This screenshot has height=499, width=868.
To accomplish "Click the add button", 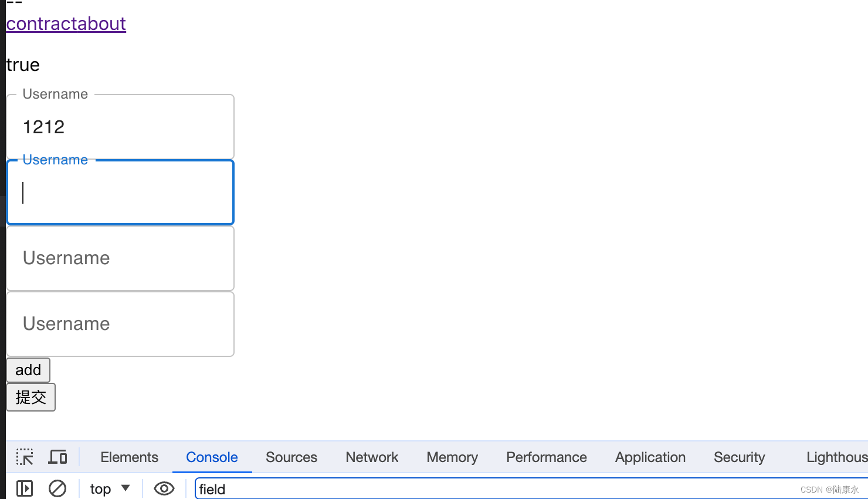I will click(x=28, y=370).
